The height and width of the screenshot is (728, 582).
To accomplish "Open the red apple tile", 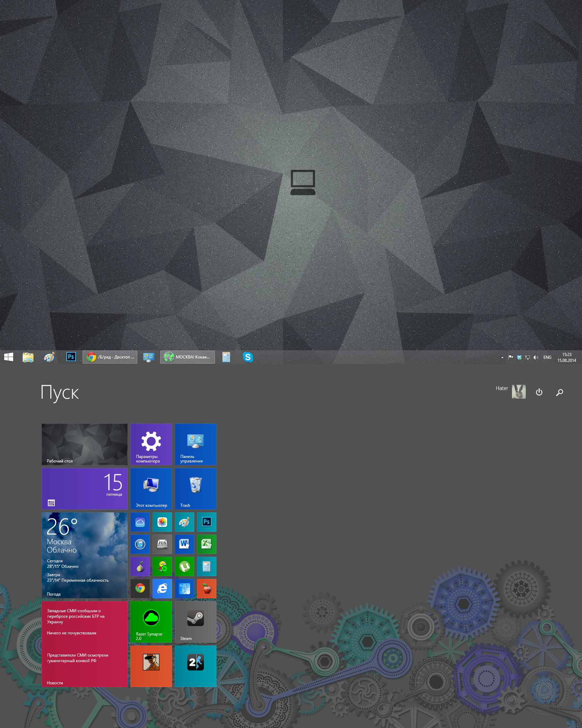I will (x=207, y=589).
